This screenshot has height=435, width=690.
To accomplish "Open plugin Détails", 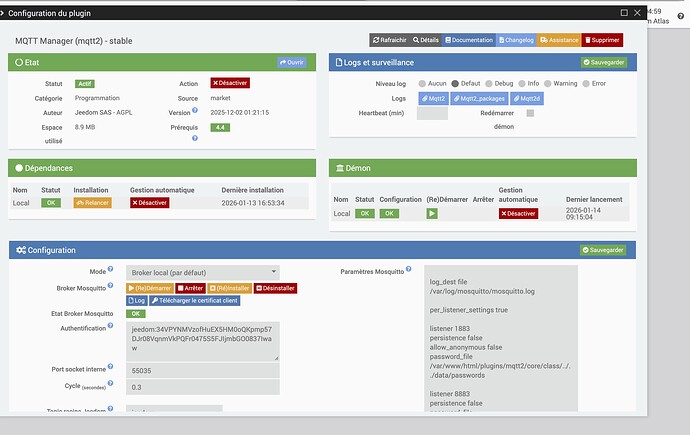I will pos(426,40).
